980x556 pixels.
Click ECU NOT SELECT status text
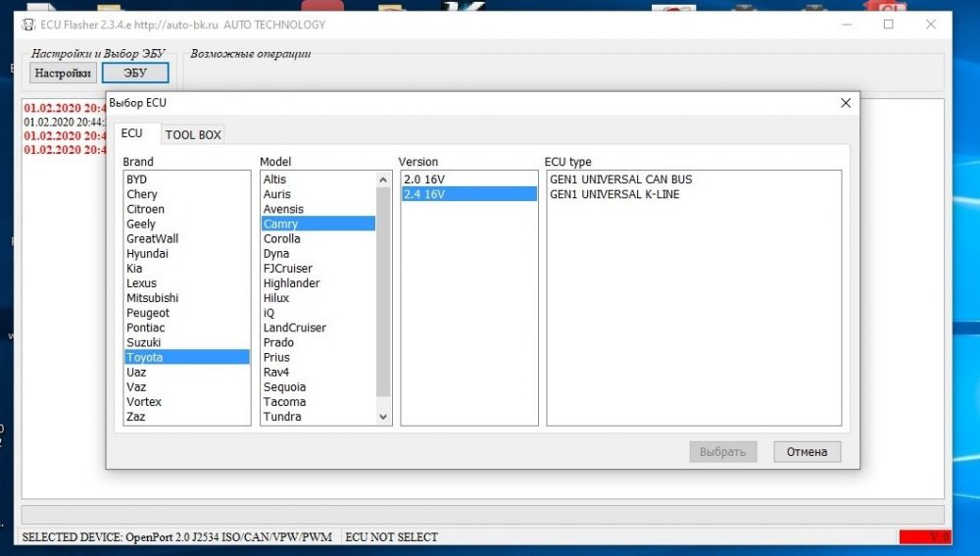click(391, 537)
